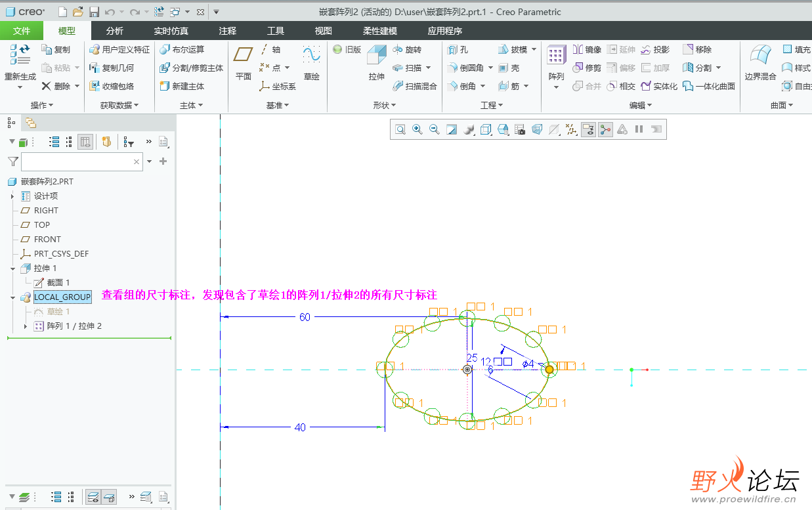Click the New file icon in quick access toolbar

pyautogui.click(x=62, y=12)
